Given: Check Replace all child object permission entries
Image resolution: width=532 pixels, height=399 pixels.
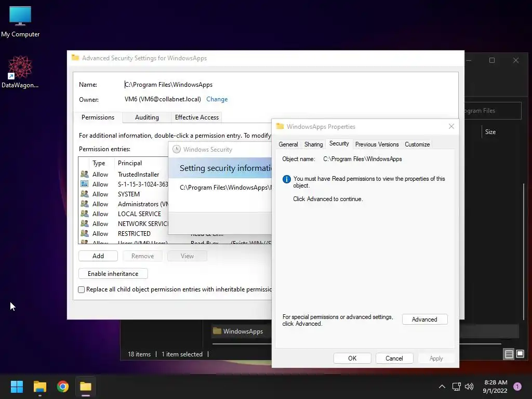Looking at the screenshot, I should pos(82,289).
